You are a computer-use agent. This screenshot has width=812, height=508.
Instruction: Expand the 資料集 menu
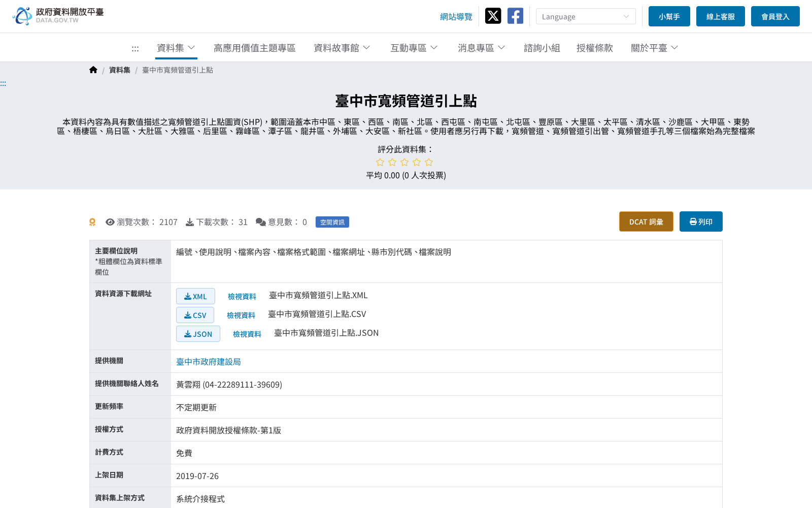[x=176, y=48]
